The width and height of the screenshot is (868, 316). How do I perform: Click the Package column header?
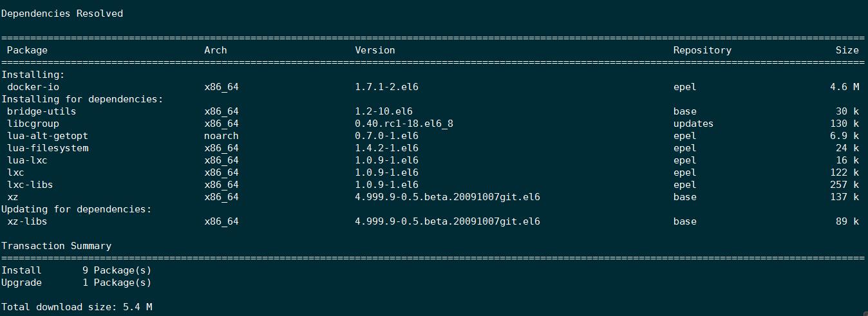[x=27, y=50]
